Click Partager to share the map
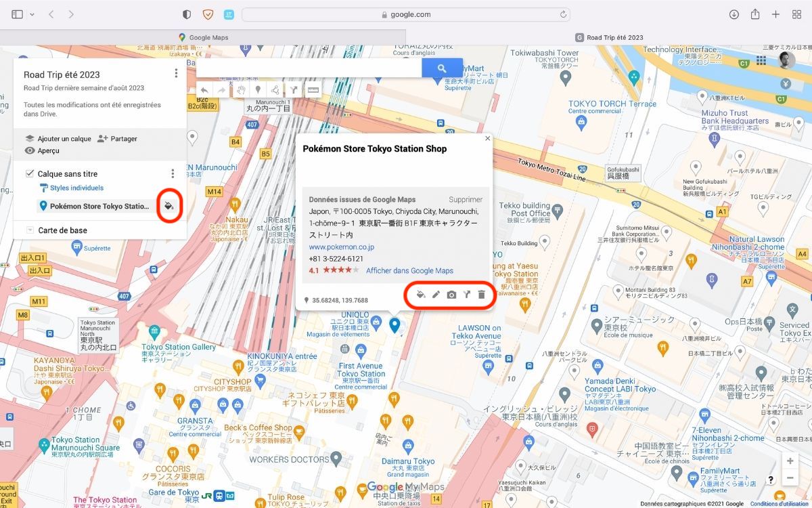Image resolution: width=812 pixels, height=508 pixels. pyautogui.click(x=117, y=139)
